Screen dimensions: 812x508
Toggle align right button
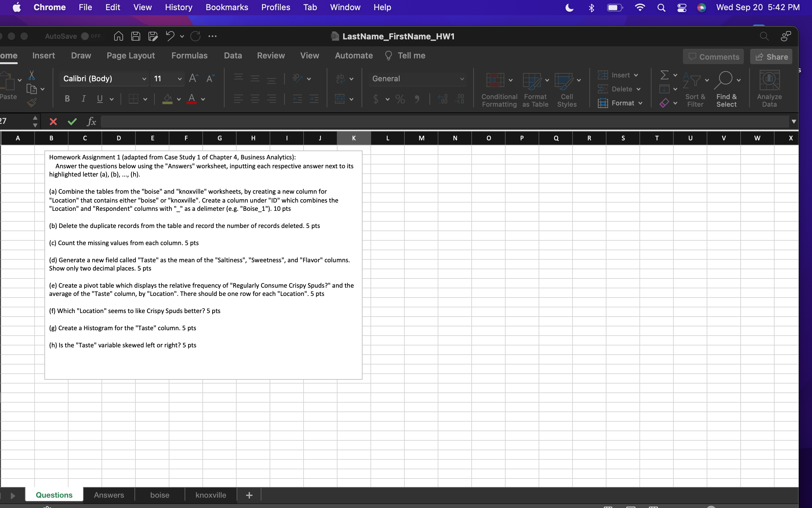click(x=272, y=99)
